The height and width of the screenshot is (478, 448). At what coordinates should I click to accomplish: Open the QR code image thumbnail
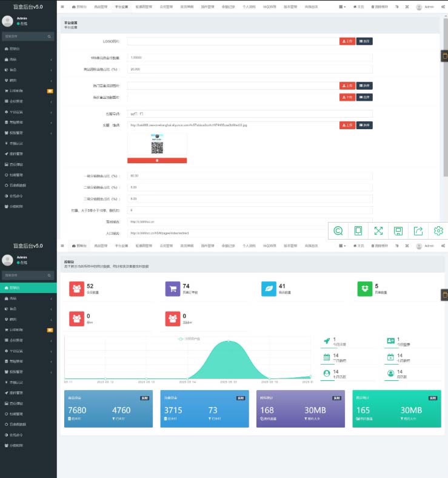pos(157,144)
